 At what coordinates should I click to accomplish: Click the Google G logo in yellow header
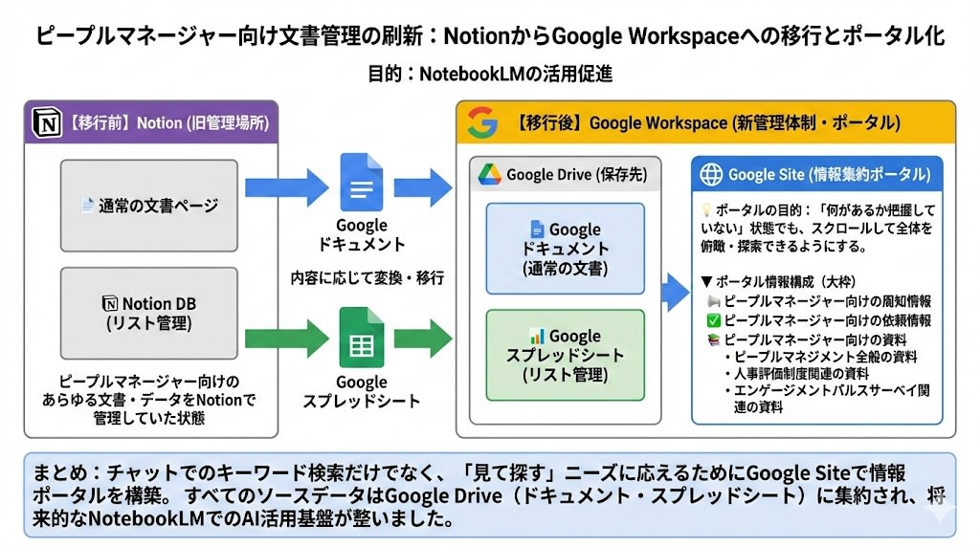pos(482,122)
